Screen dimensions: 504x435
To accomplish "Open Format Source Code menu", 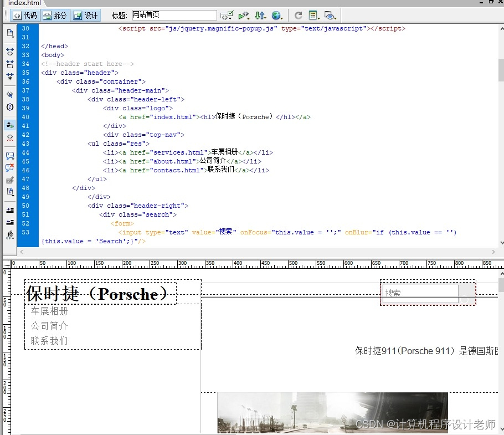I will click(10, 235).
